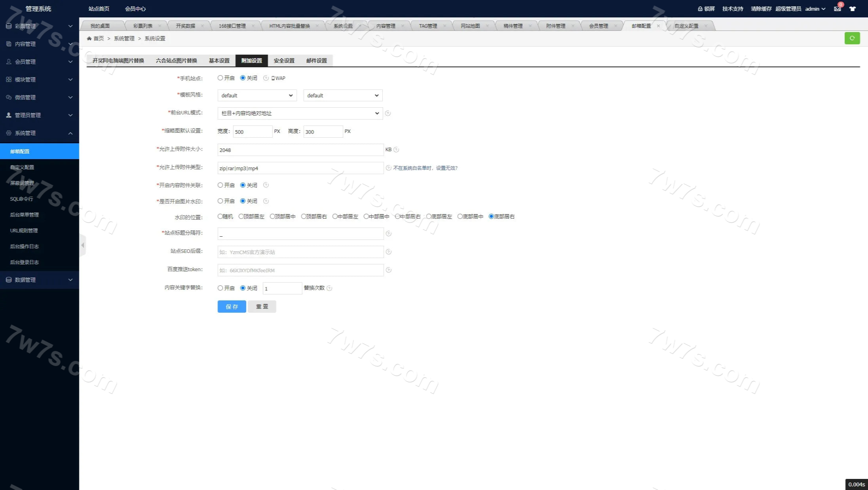Click the lock screen icon
This screenshot has width=868, height=490.
pos(700,9)
